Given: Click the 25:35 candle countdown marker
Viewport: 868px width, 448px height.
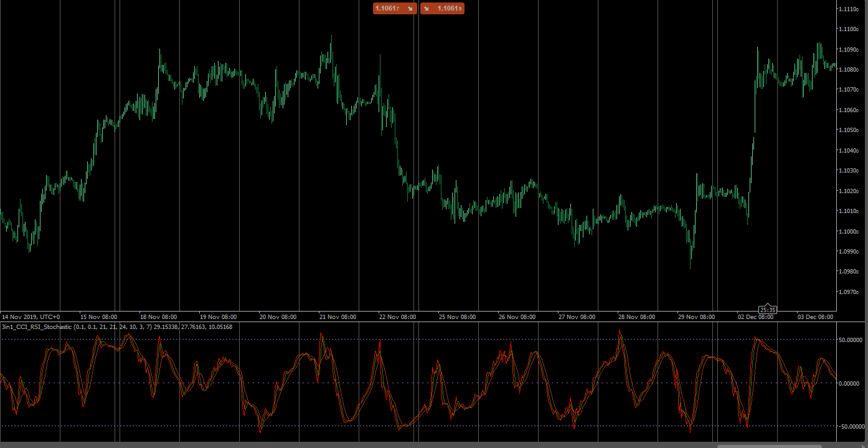Looking at the screenshot, I should pyautogui.click(x=768, y=308).
